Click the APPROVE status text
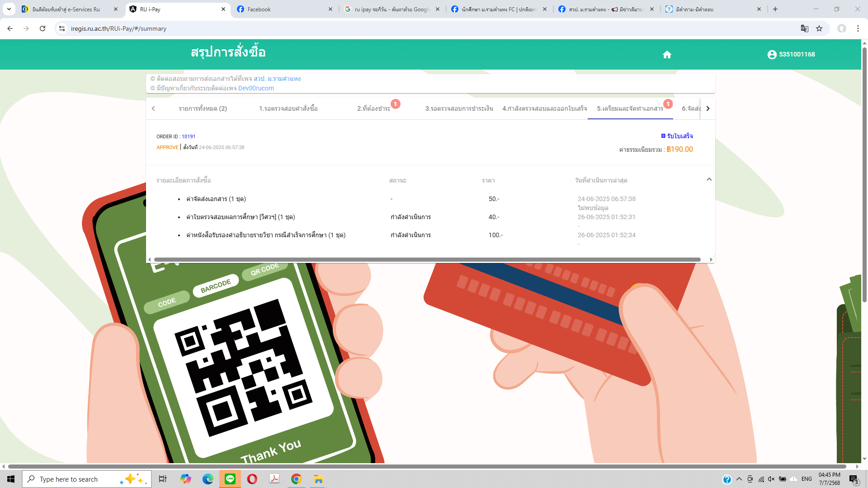 pos(167,147)
